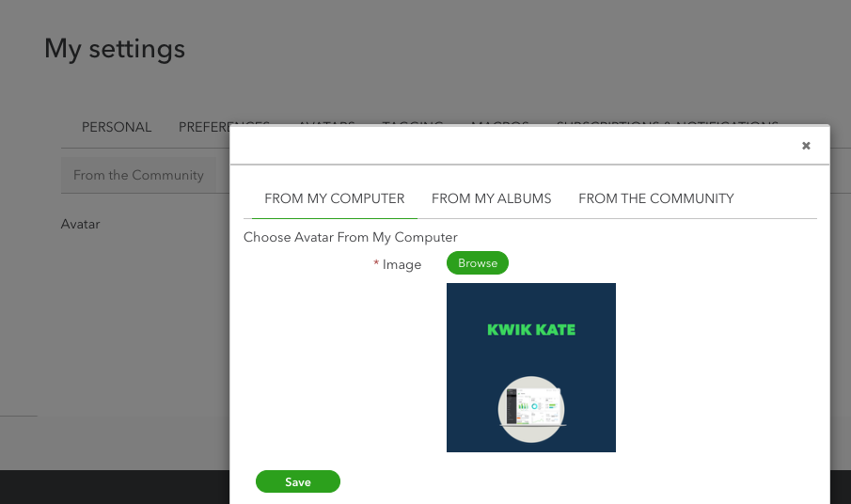Screen dimensions: 851x504
Task: Switch to the Macros settings tab
Action: [x=498, y=123]
